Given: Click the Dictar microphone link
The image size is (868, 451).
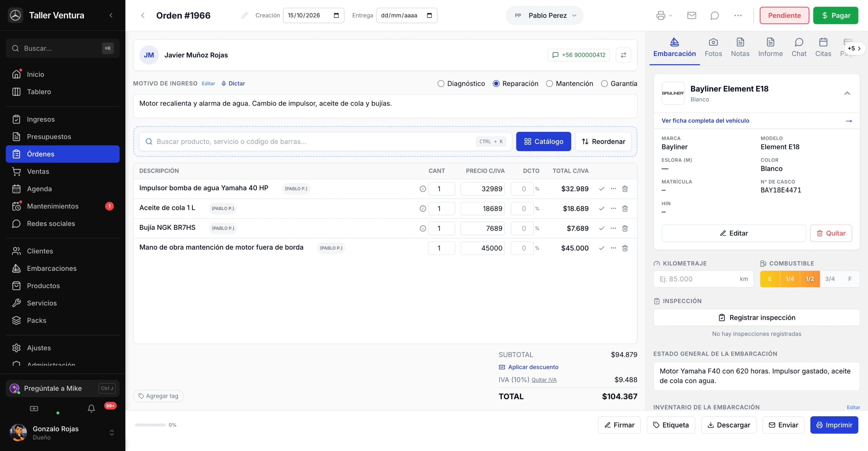Looking at the screenshot, I should pyautogui.click(x=233, y=83).
